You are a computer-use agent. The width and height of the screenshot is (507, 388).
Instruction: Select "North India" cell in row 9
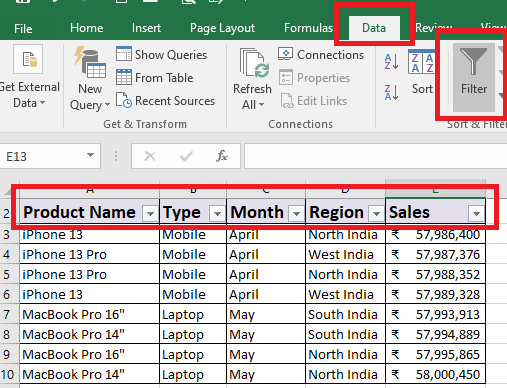[x=345, y=354]
